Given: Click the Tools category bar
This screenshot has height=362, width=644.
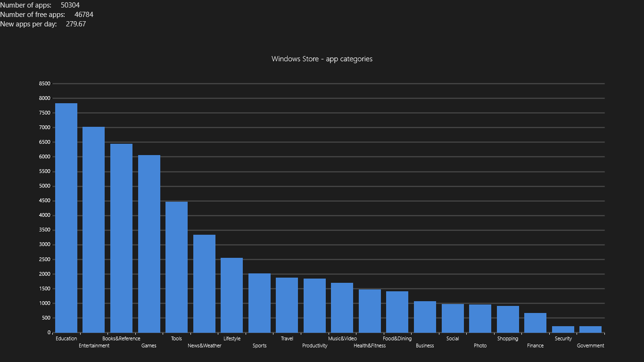Looking at the screenshot, I should coord(176,267).
